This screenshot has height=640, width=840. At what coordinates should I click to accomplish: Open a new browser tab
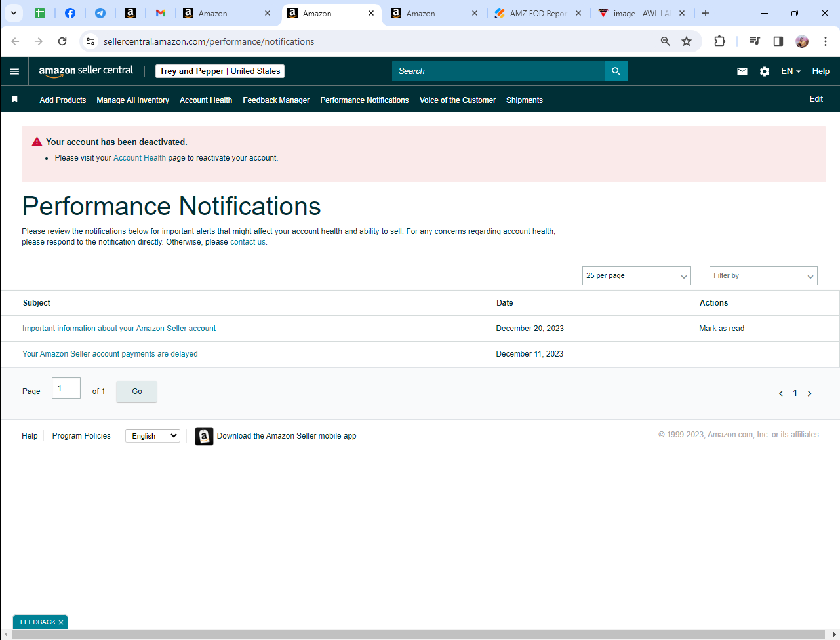point(706,13)
